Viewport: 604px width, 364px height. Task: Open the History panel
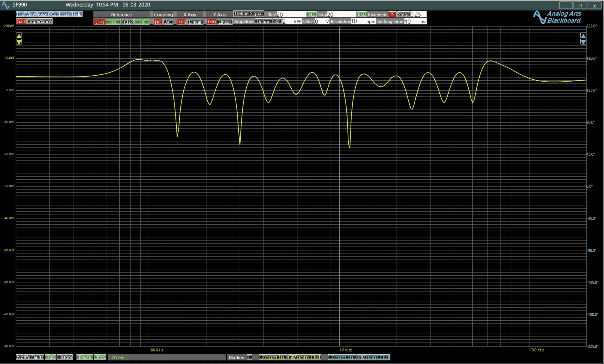[65, 357]
